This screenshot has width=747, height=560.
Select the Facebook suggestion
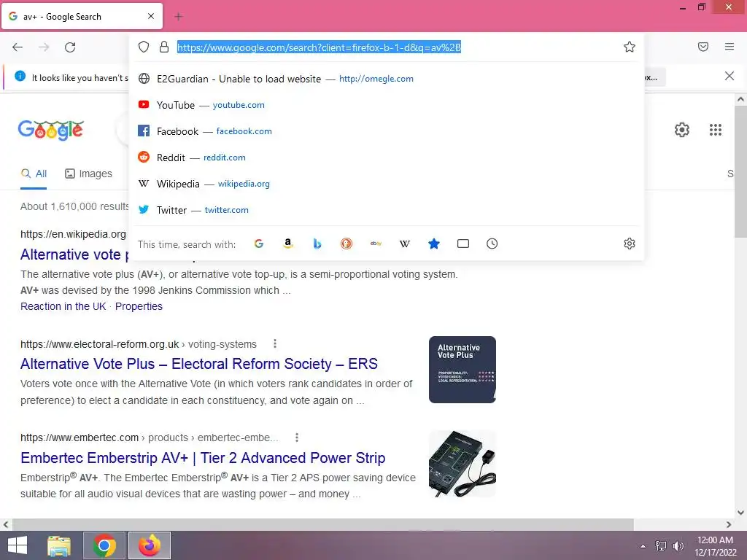point(387,131)
